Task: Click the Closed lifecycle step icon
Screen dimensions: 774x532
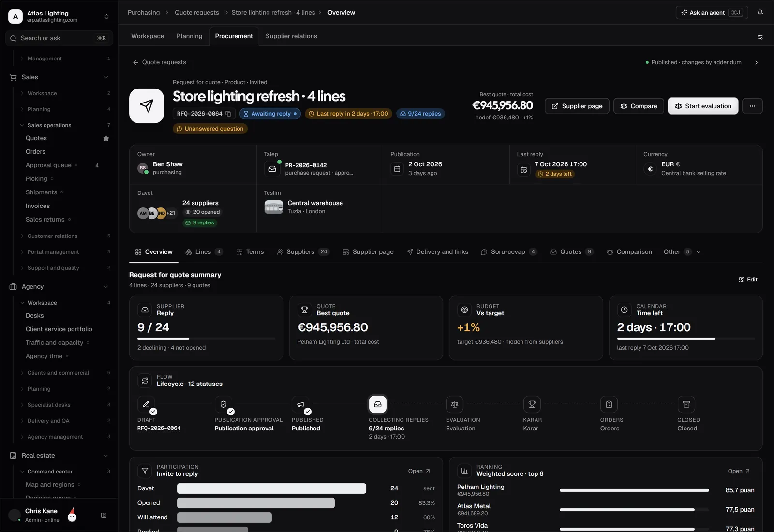Action: point(686,404)
